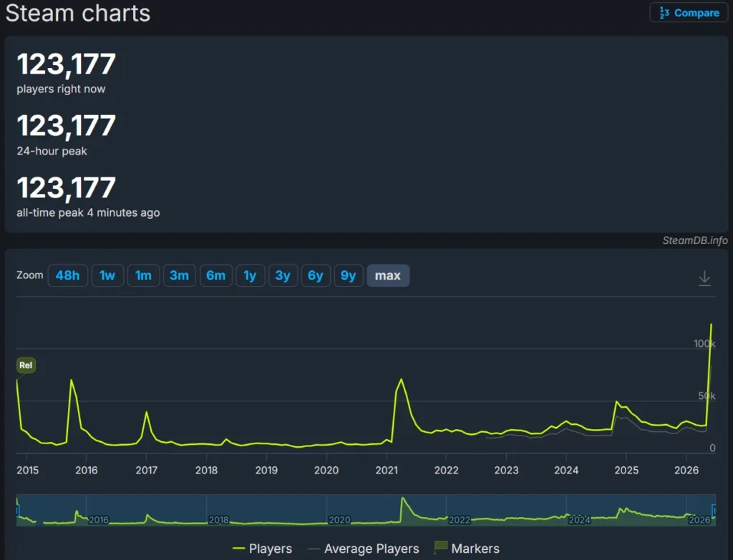Screen dimensions: 733x560
Task: Click the 2015 x-axis label
Action: (28, 471)
